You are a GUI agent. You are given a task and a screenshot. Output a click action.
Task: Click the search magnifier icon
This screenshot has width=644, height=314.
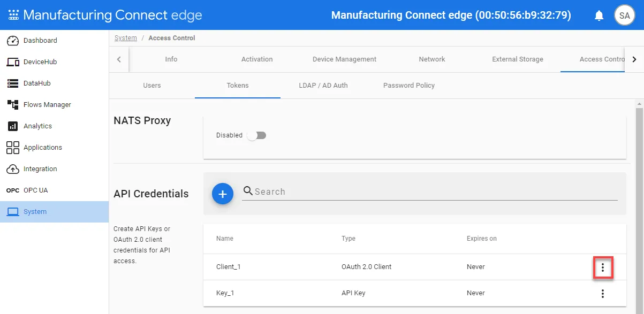click(x=248, y=191)
